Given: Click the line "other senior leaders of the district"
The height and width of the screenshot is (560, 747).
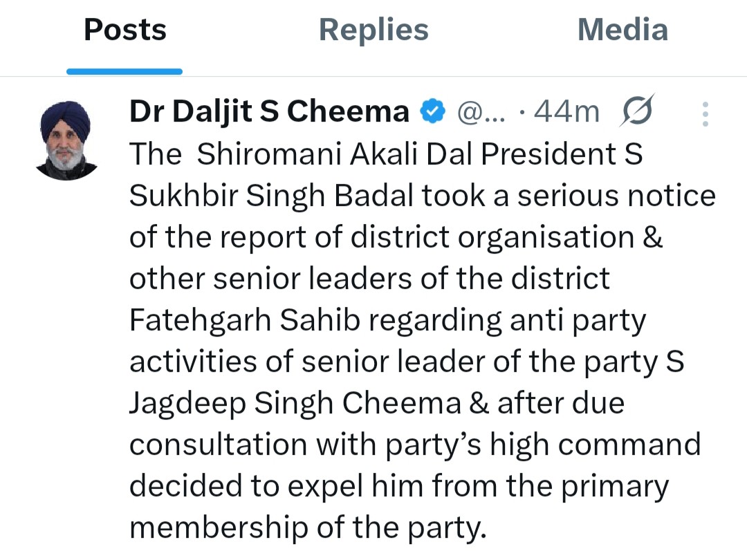Looking at the screenshot, I should tap(369, 279).
